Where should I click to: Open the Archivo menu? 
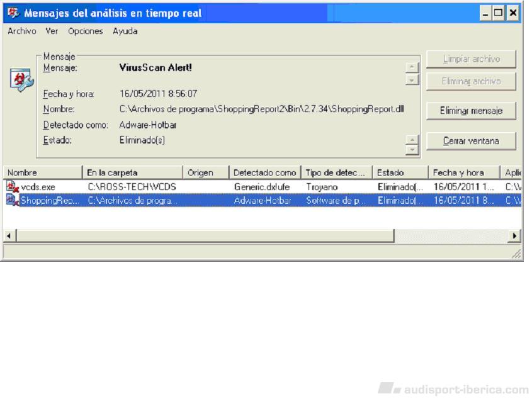click(x=21, y=31)
